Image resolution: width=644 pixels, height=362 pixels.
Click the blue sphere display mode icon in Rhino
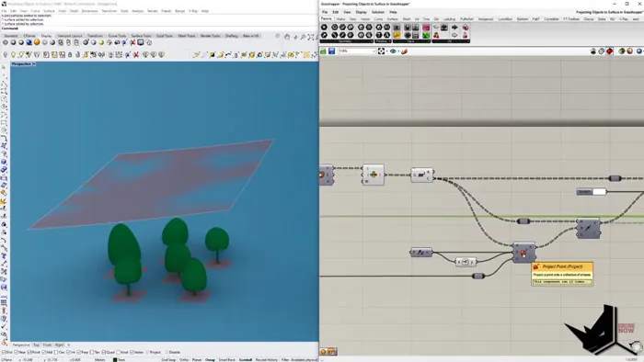click(x=29, y=42)
